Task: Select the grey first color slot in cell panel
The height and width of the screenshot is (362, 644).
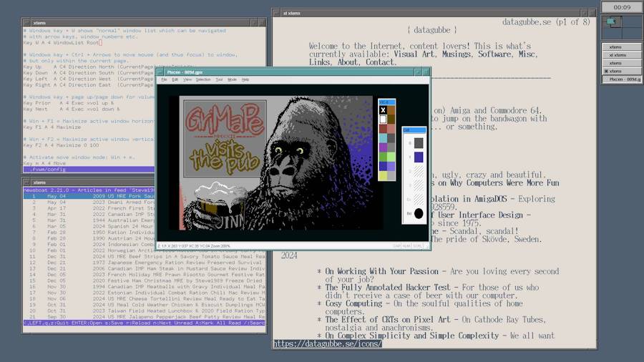Action: point(419,143)
